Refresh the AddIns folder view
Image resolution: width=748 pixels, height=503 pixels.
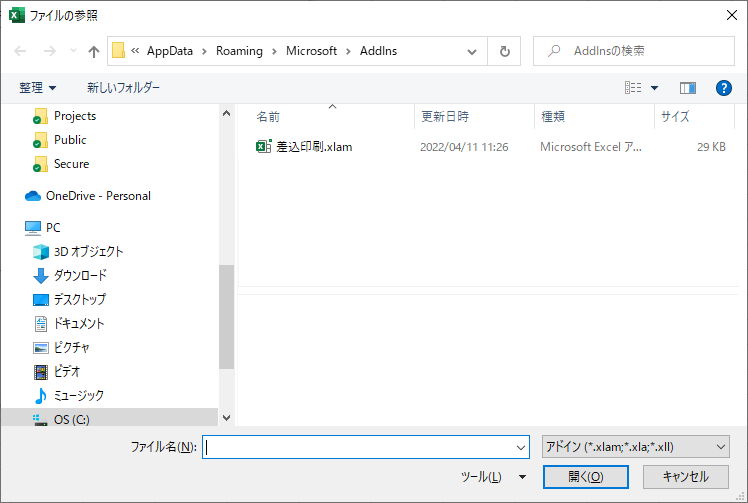504,51
